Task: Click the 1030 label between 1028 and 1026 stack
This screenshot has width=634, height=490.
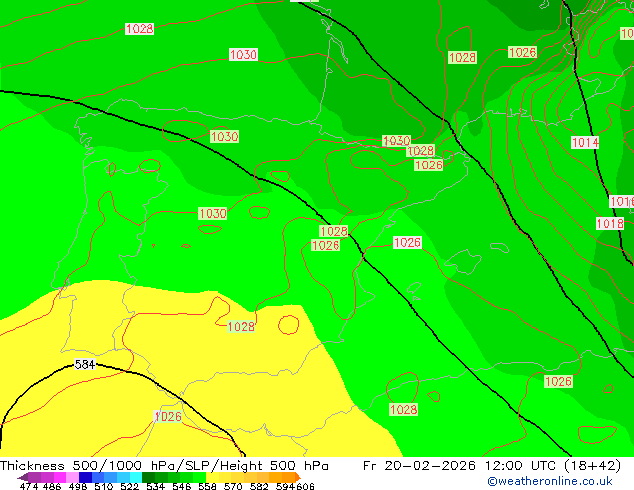Action: (396, 141)
